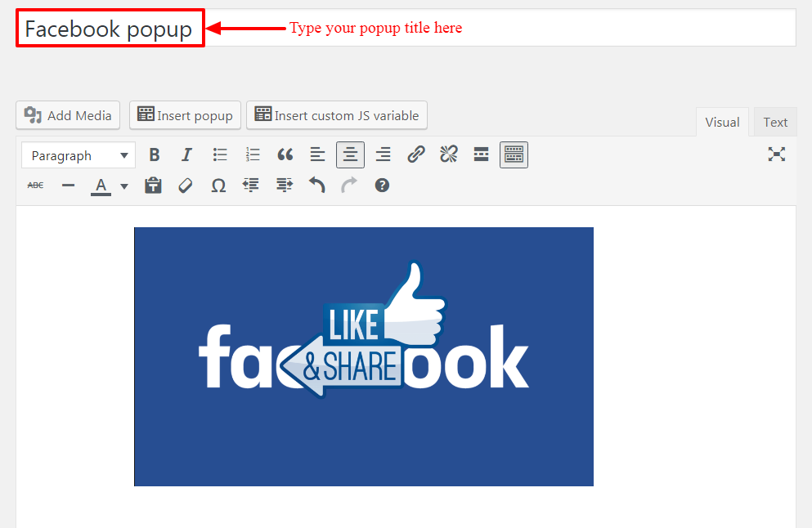Align text left

click(x=317, y=154)
